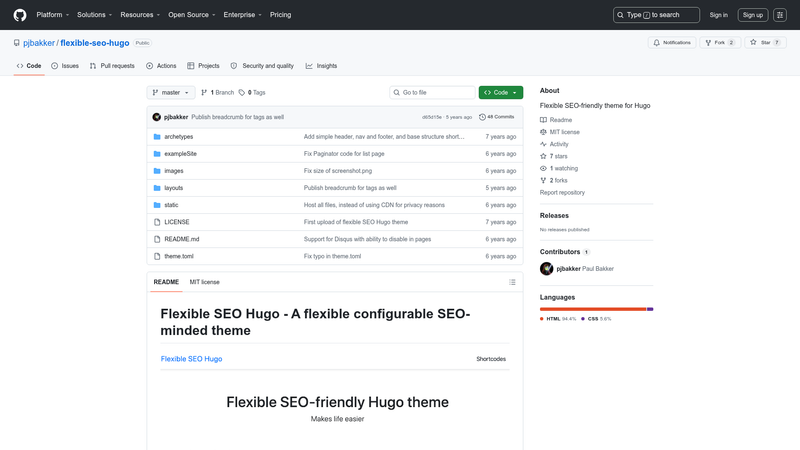Click the theme.toml file icon

coord(157,256)
